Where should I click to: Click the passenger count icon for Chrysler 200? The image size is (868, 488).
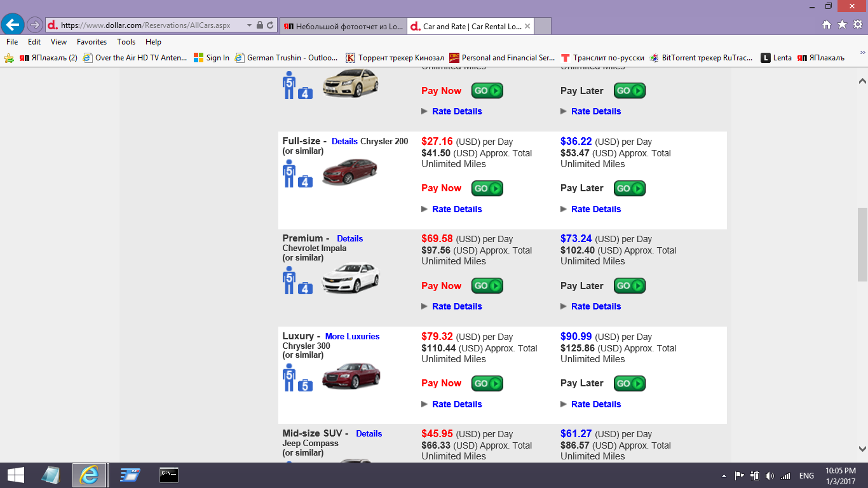[289, 173]
